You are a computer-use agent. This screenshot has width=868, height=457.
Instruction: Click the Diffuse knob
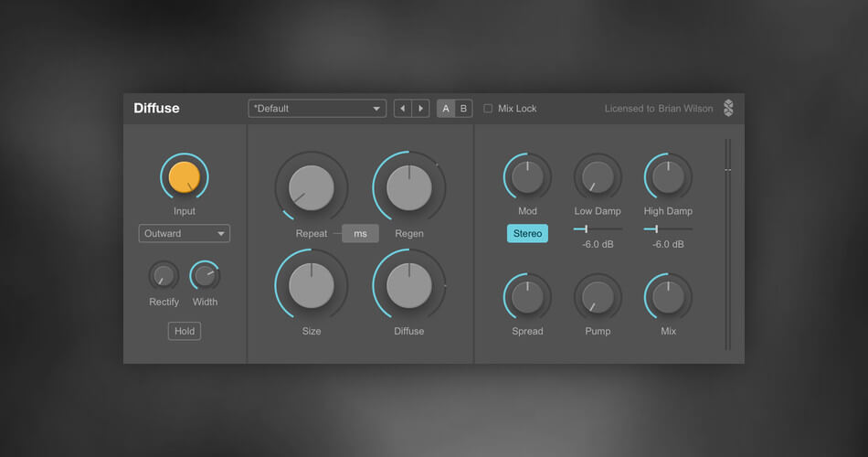(408, 286)
